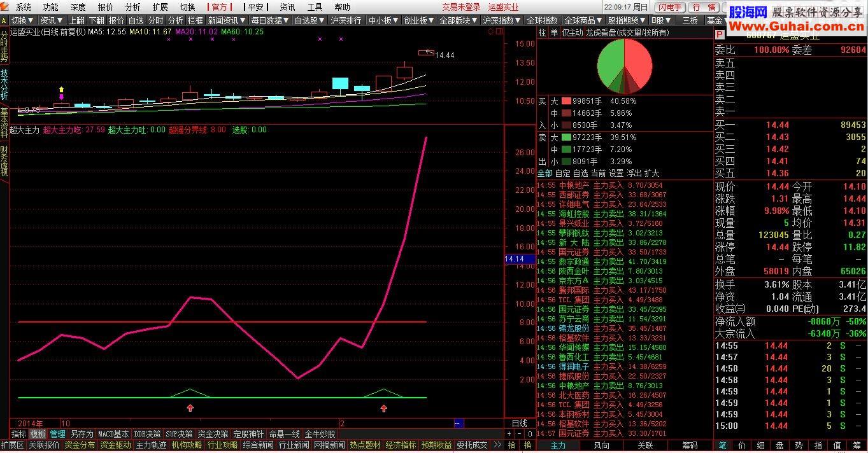The image size is (868, 453).
Task: Expand the 切换 dropdown in toolbar
Action: pyautogui.click(x=23, y=20)
